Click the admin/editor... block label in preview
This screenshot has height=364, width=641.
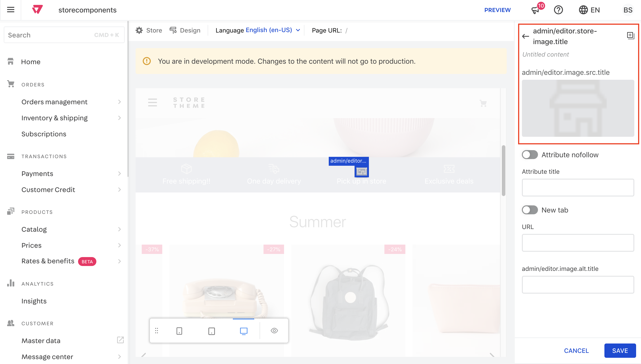[x=348, y=161]
